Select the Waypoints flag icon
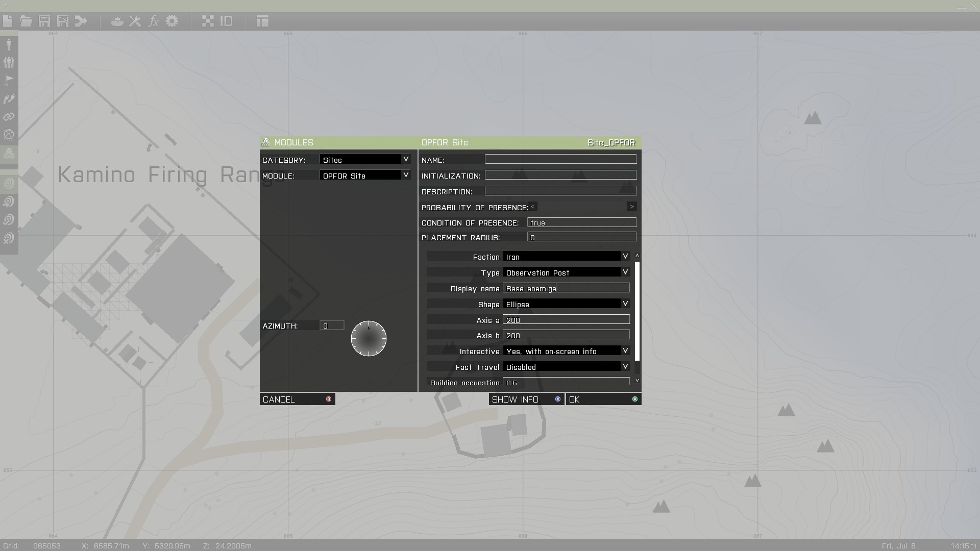 click(9, 80)
